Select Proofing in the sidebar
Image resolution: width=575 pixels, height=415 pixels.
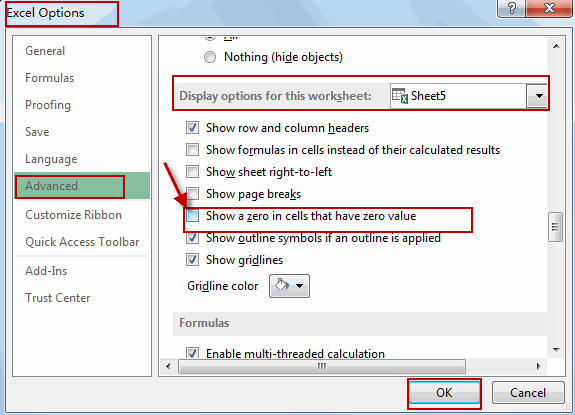click(x=48, y=105)
